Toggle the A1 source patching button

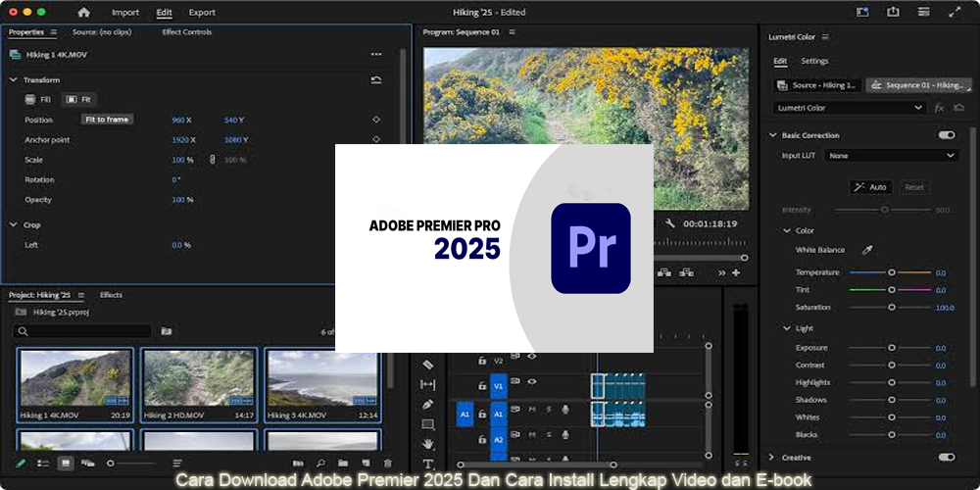465,414
